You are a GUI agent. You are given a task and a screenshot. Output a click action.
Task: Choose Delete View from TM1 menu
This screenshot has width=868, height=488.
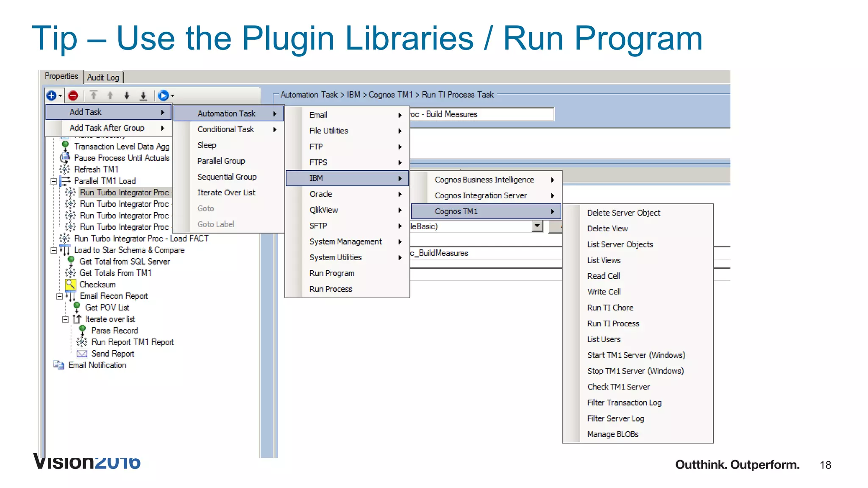[638, 228]
